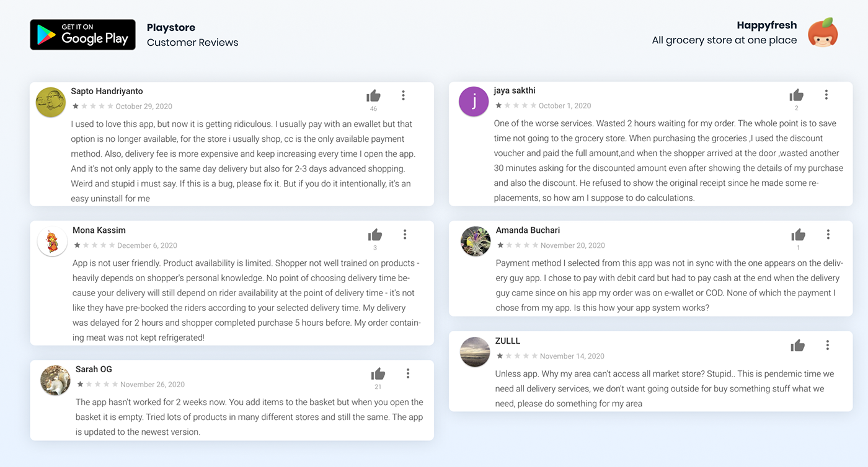868x467 pixels.
Task: Open more options on ZULLL's review
Action: 827,345
